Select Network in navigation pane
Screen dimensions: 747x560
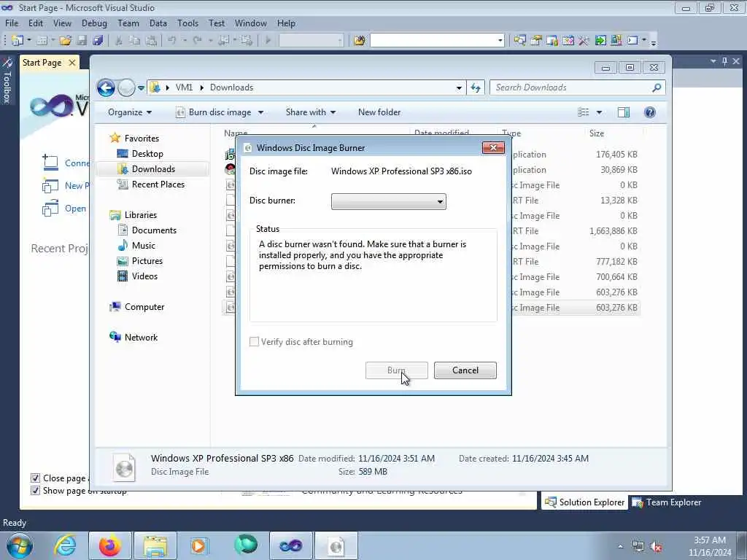click(141, 338)
